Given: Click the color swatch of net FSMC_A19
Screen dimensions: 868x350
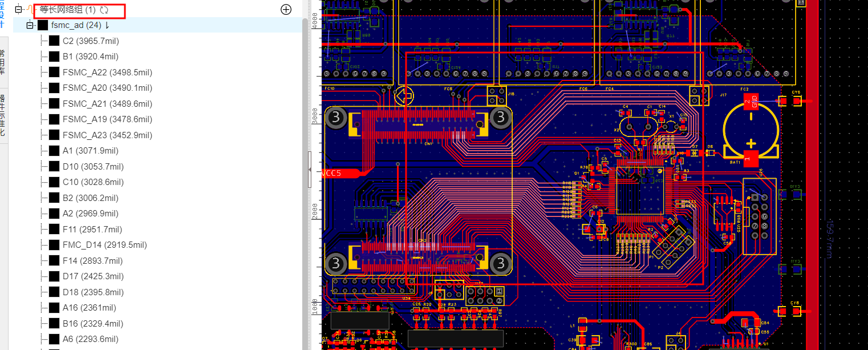Looking at the screenshot, I should pos(54,119).
